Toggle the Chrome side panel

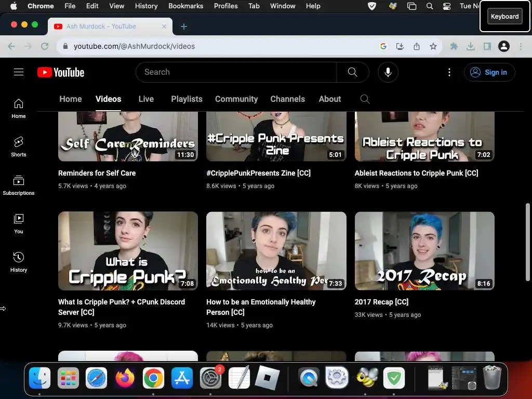coord(487,46)
